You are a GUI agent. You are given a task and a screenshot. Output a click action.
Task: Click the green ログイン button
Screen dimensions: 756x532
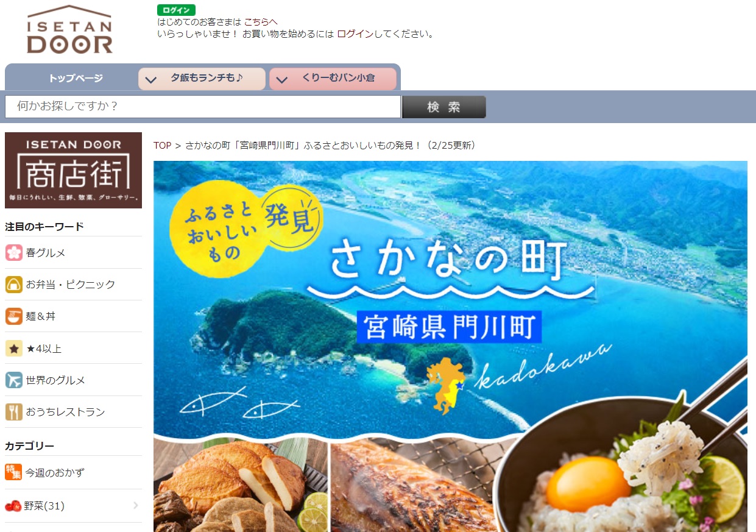pos(176,10)
